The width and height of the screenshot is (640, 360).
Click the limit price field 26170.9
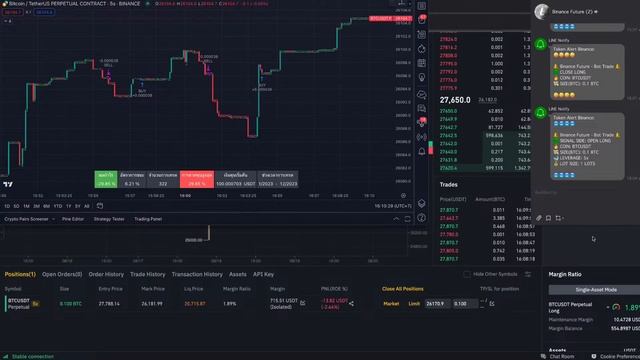click(x=438, y=304)
